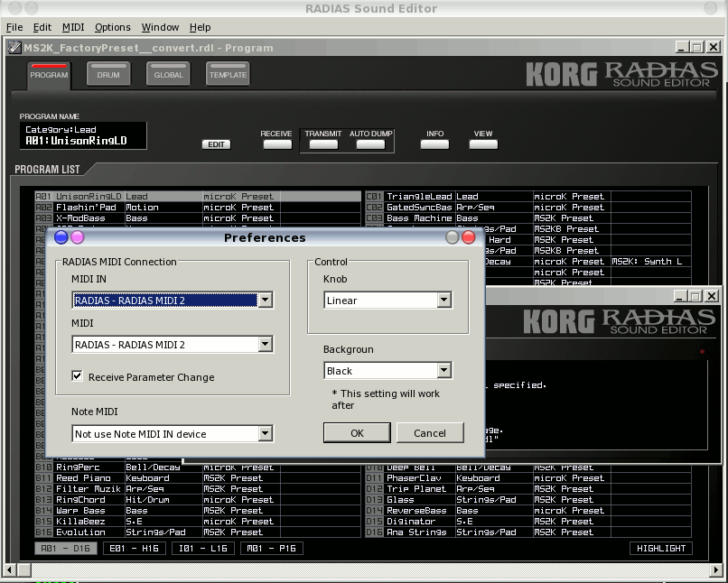728x583 pixels.
Task: Open the Options menu
Action: [113, 27]
